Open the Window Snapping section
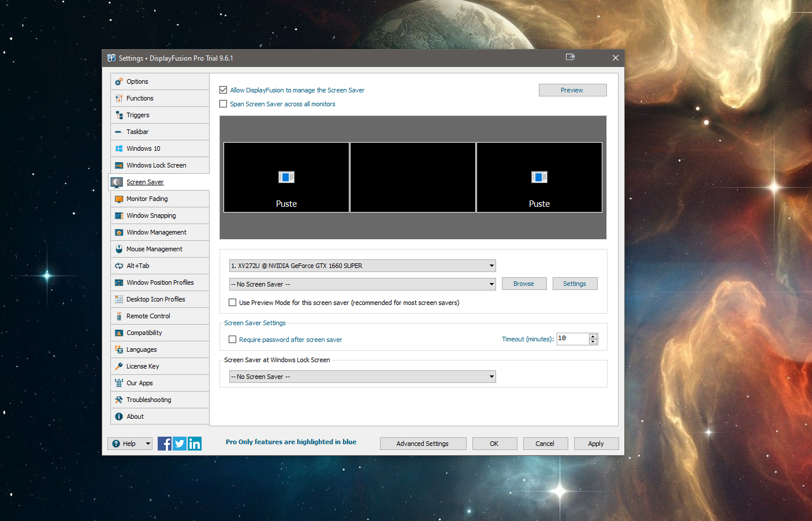 (x=151, y=215)
